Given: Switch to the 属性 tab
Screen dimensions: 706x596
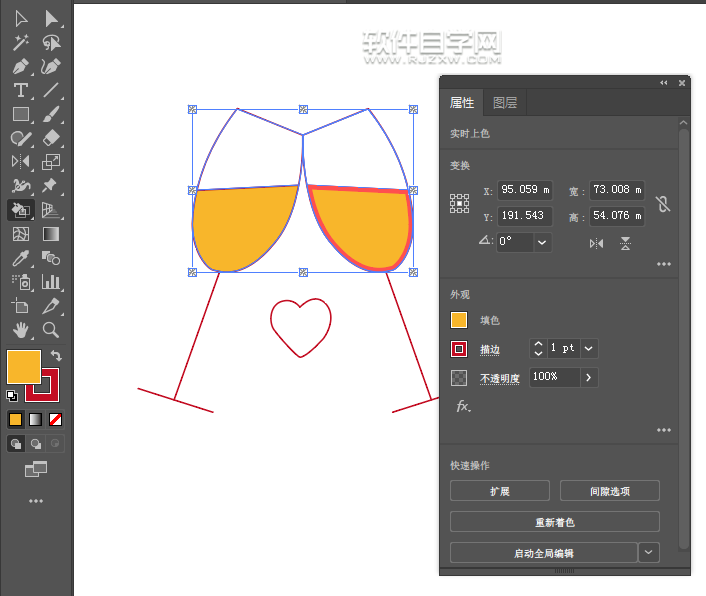Looking at the screenshot, I should coord(462,103).
